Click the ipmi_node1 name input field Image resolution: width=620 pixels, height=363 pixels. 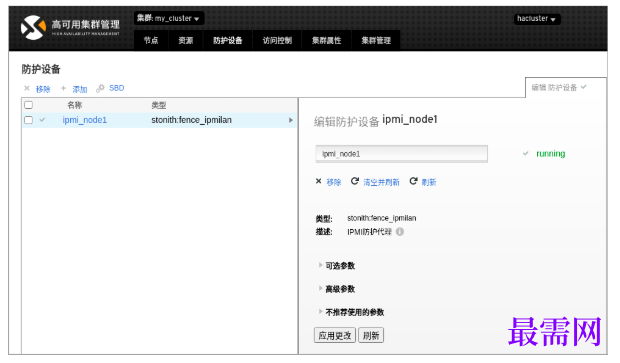(x=401, y=154)
